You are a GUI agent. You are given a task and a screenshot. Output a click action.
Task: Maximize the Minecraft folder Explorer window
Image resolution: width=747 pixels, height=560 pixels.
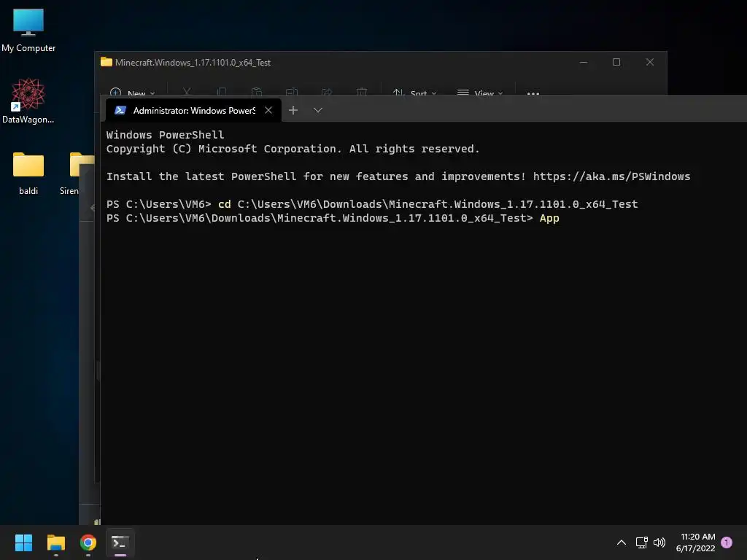pyautogui.click(x=616, y=63)
